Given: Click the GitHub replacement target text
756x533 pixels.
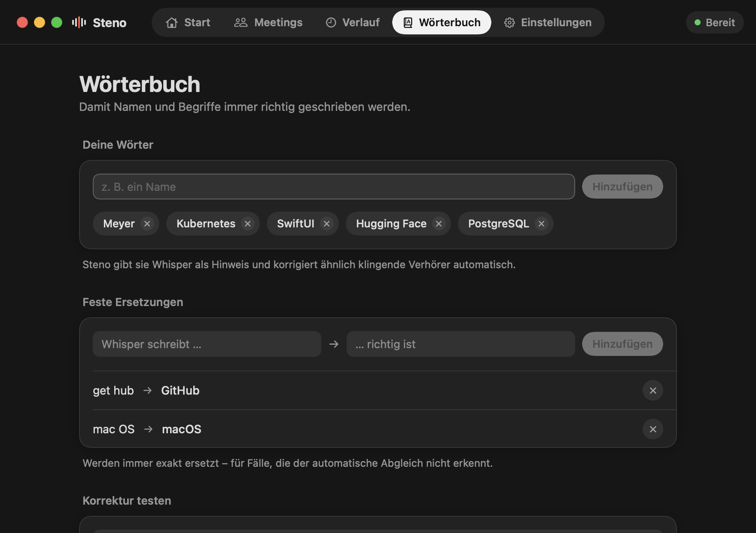Looking at the screenshot, I should click(180, 390).
